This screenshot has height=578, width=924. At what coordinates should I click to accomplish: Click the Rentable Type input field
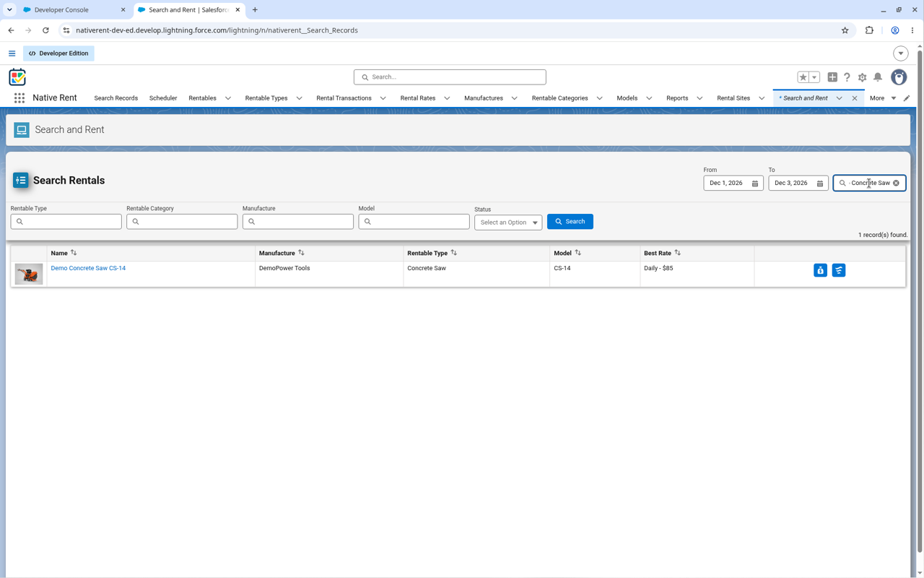click(x=66, y=222)
